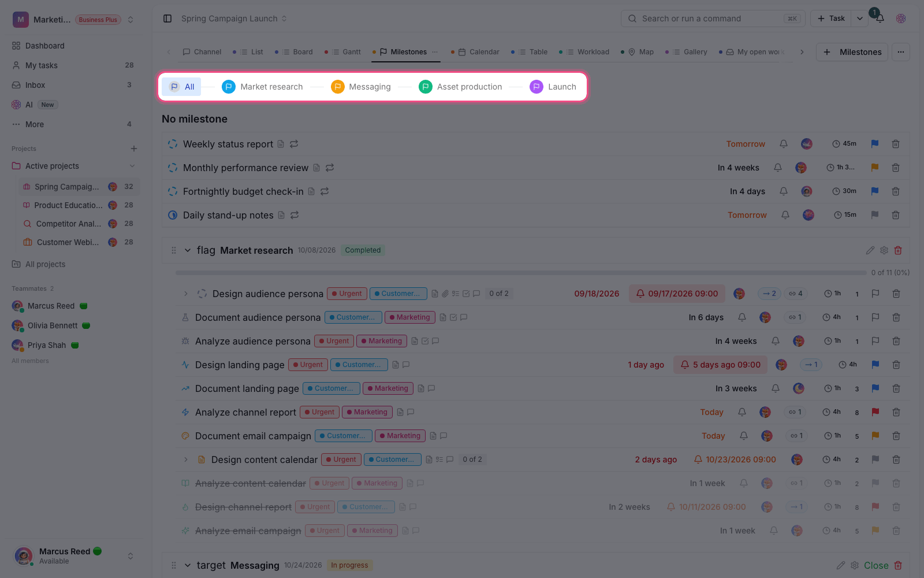Open Market research milestone settings gear
Image resolution: width=924 pixels, height=578 pixels.
coord(884,250)
